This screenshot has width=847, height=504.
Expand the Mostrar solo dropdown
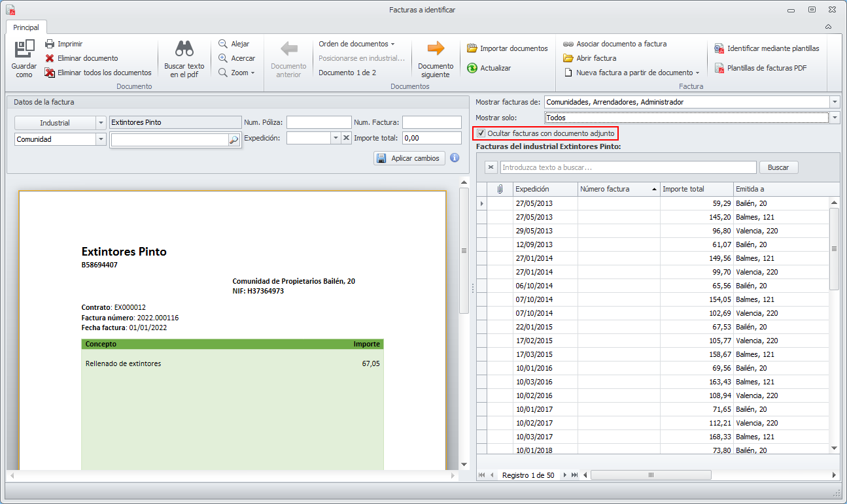(x=835, y=118)
